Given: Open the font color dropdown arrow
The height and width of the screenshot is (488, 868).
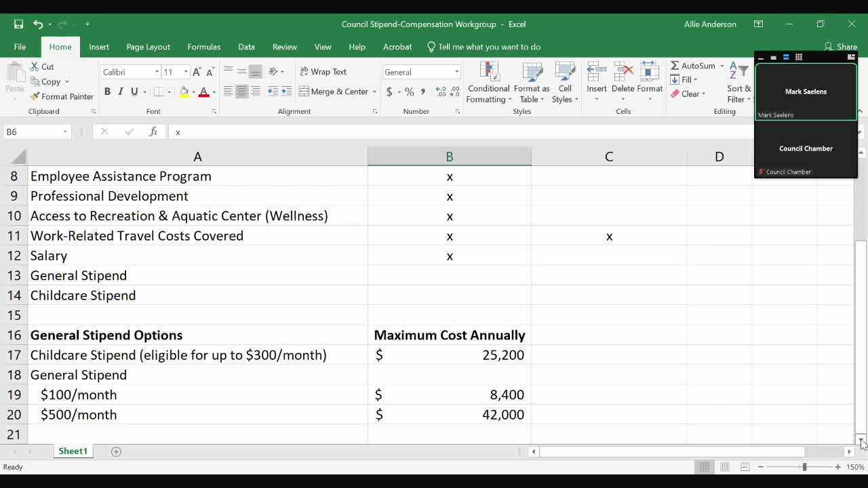Looking at the screenshot, I should coord(214,91).
